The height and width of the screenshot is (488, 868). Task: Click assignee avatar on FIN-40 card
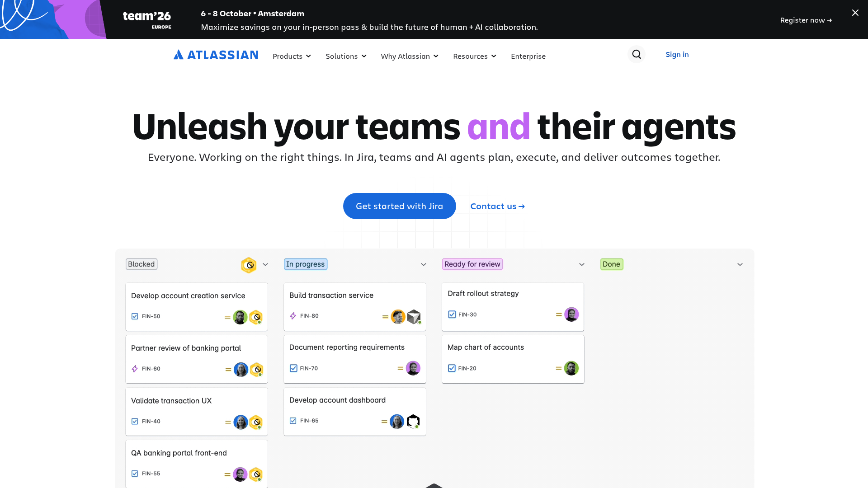(x=241, y=422)
